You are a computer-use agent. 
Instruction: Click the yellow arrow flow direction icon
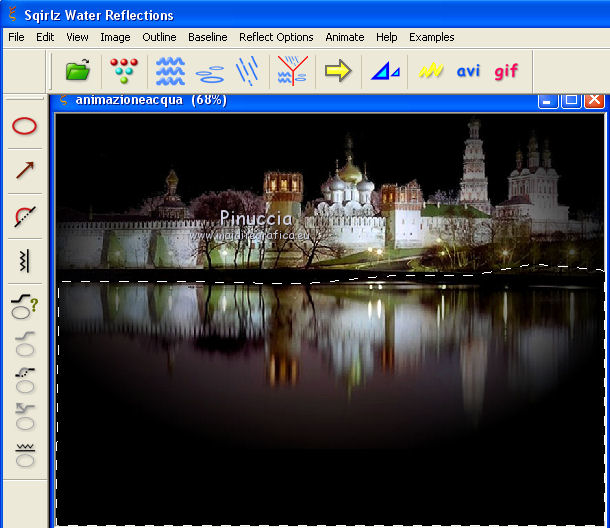338,71
